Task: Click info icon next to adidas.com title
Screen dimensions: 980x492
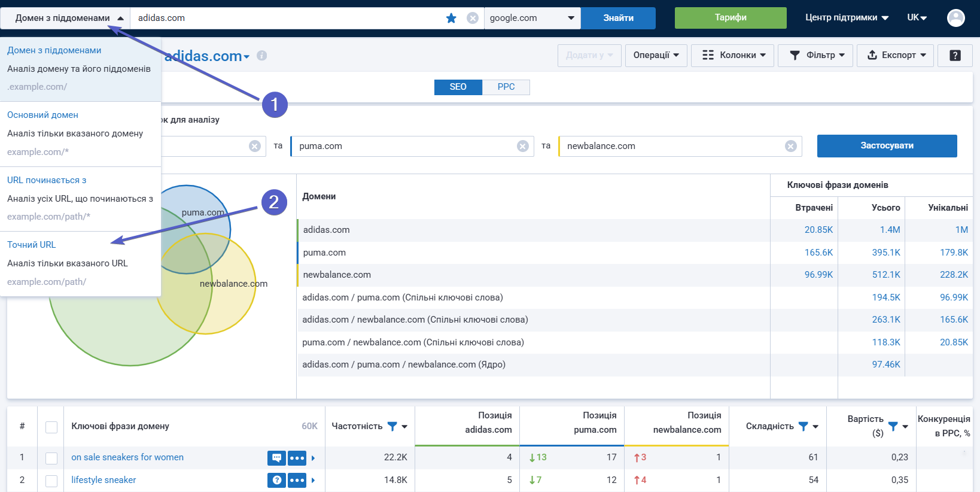Action: (261, 56)
